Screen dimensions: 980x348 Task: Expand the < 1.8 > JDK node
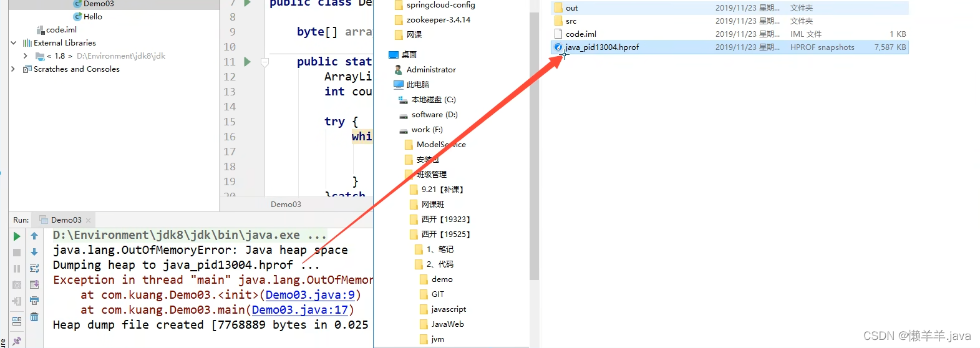26,56
